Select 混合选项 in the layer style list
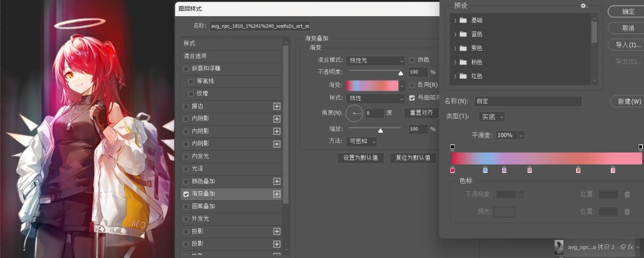 click(231, 56)
